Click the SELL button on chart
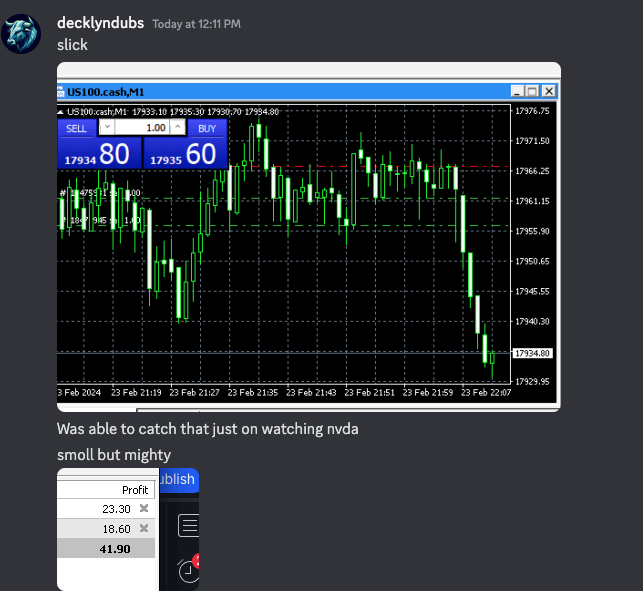643x591 pixels. 77,128
